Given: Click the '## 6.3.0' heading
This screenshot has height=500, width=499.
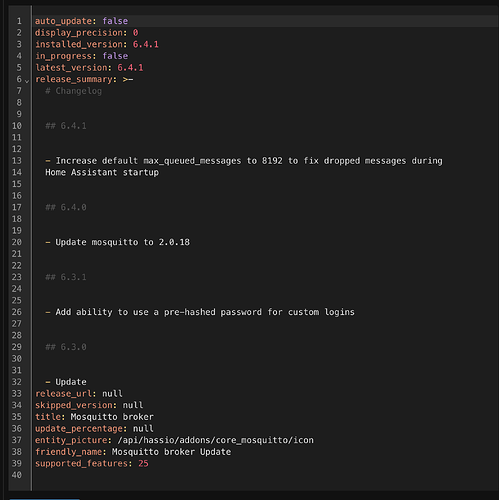Looking at the screenshot, I should click(x=66, y=347).
